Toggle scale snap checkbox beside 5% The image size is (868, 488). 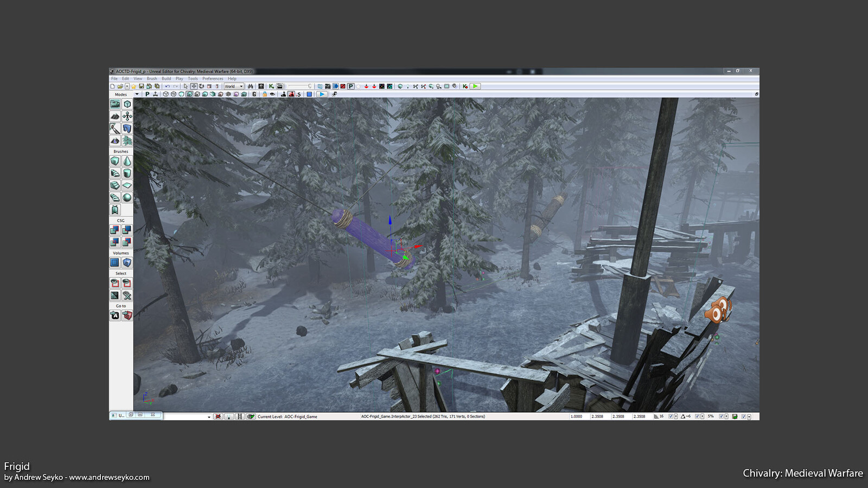[721, 416]
